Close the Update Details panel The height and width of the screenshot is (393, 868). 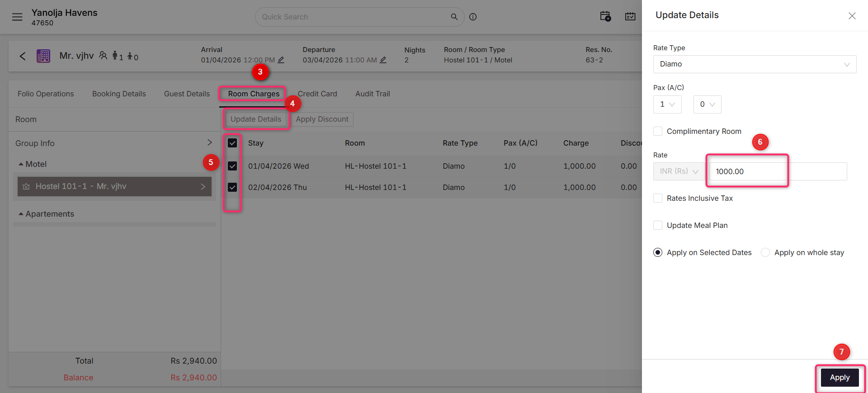852,16
